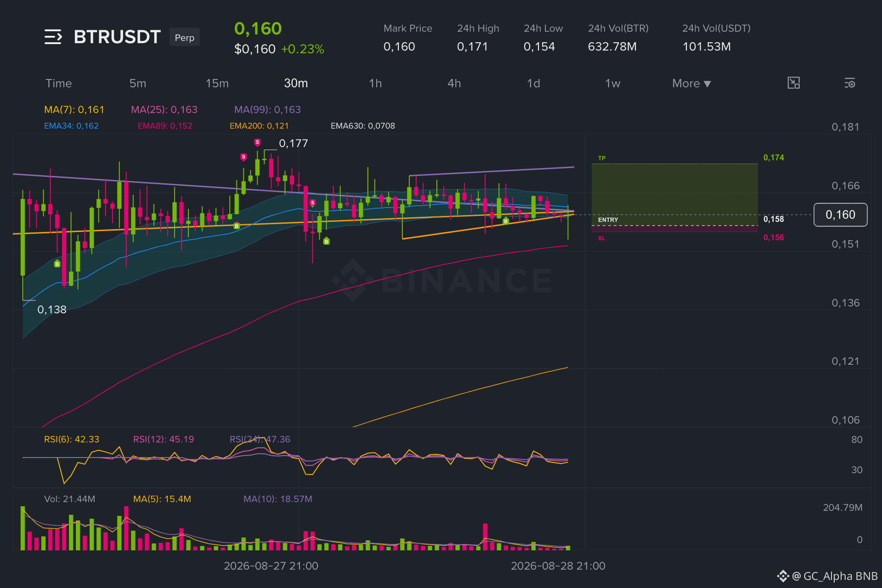Click the TP take-profit label
The image size is (882, 588).
pyautogui.click(x=602, y=158)
